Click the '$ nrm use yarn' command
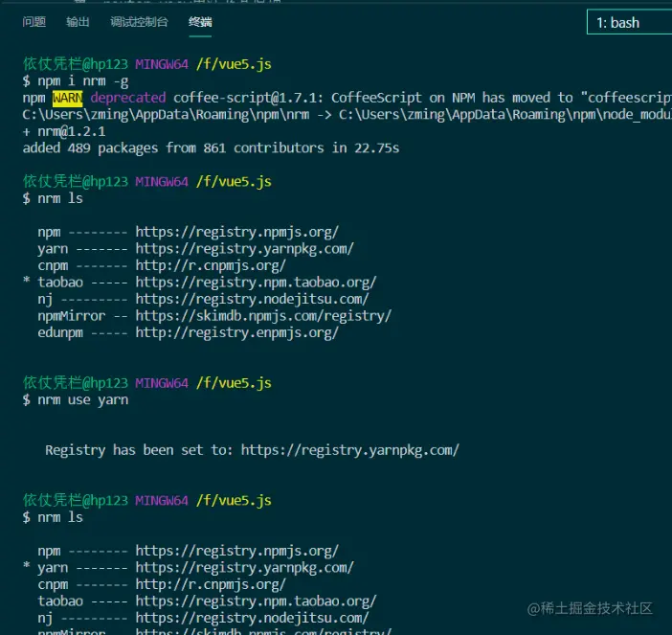672x635 pixels. (x=76, y=400)
